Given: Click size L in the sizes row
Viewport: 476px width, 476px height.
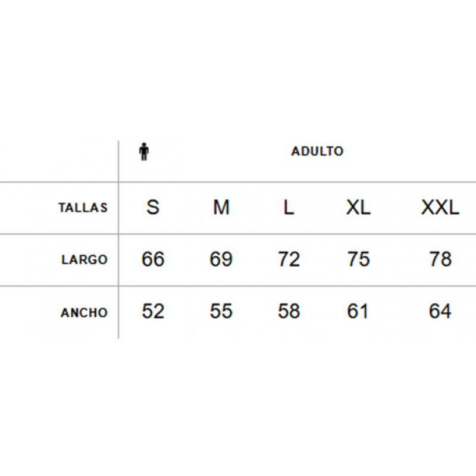Looking at the screenshot, I should (289, 207).
